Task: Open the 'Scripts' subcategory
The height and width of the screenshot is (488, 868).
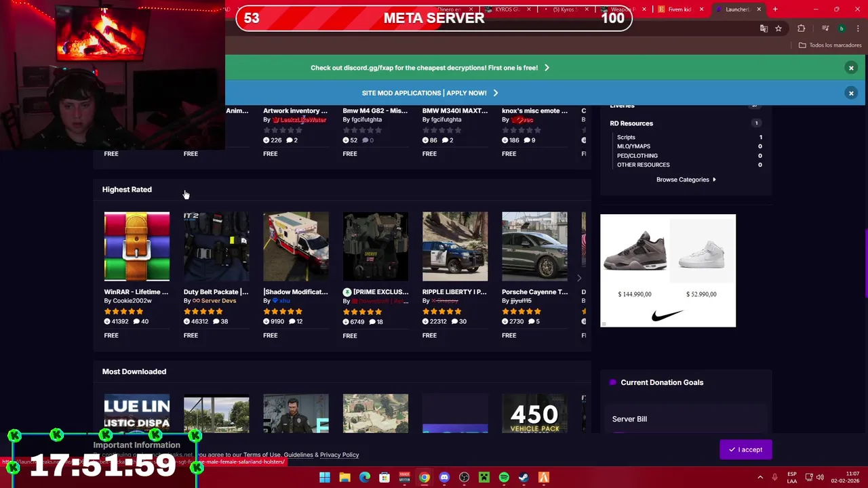Action: tap(626, 138)
